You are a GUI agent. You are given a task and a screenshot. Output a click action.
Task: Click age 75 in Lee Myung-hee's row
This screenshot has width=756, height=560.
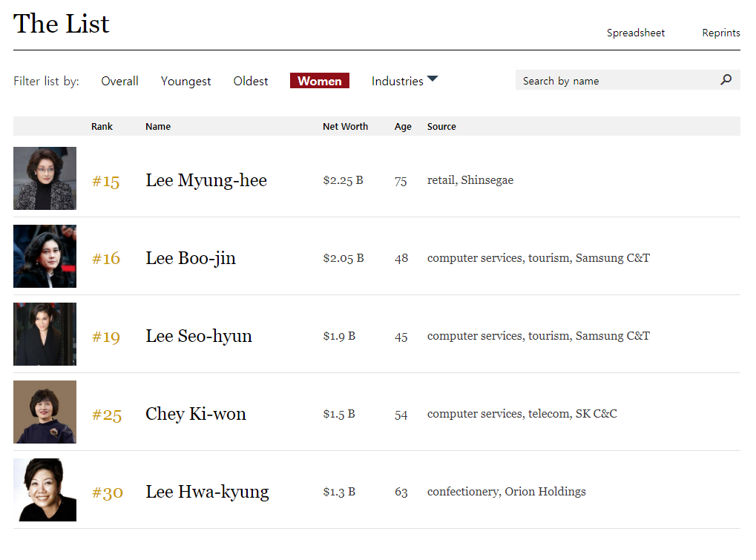tap(401, 181)
